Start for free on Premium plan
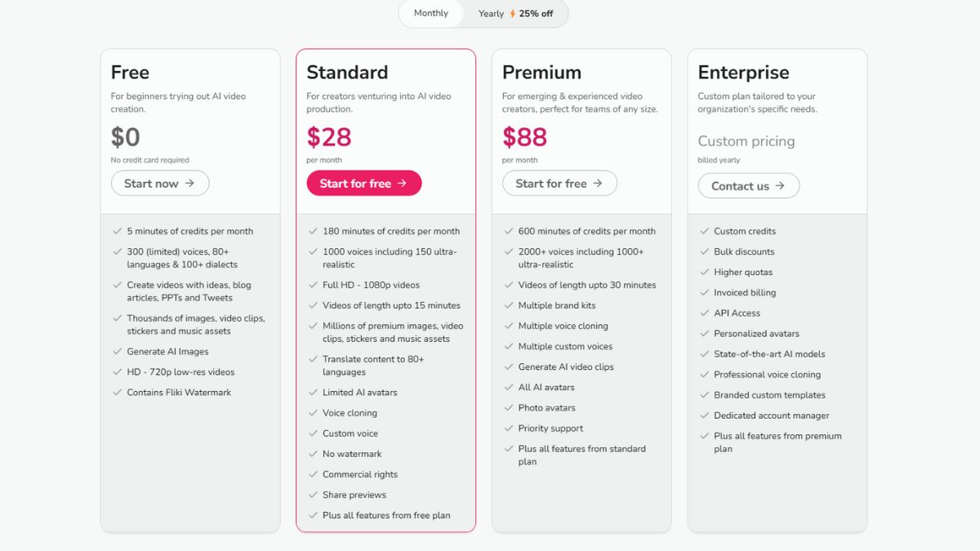 [559, 184]
